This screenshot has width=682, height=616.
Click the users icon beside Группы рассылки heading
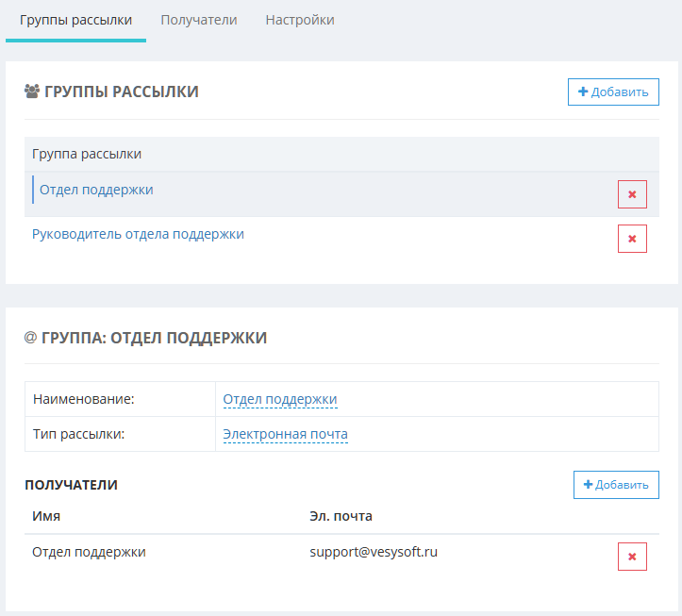coord(31,92)
